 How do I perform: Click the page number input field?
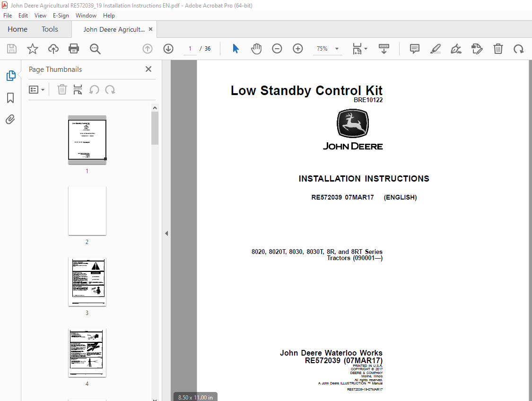coord(190,49)
